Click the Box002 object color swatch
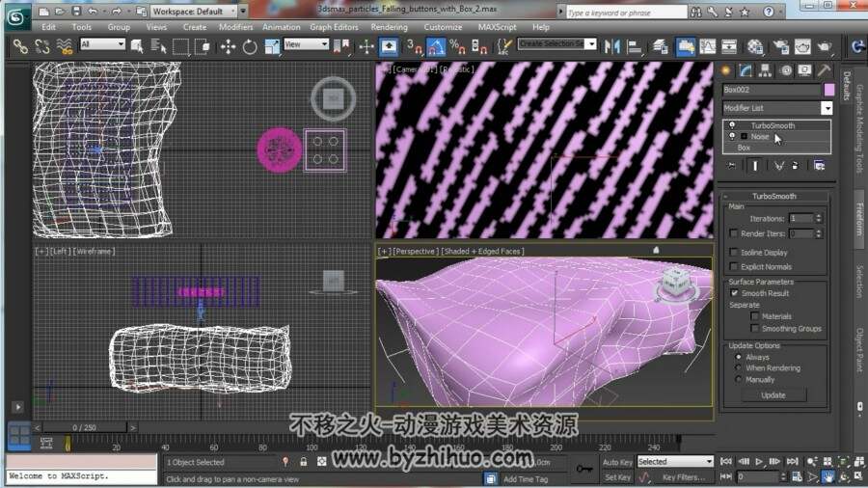This screenshot has height=488, width=868. (828, 90)
